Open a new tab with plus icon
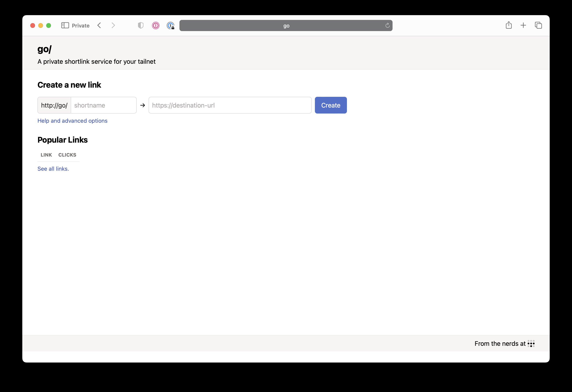572x392 pixels. 523,25
